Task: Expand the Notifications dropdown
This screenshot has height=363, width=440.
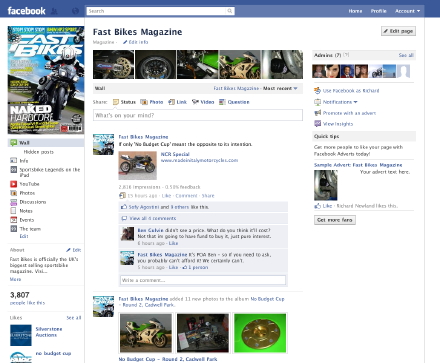Action: coord(340,102)
